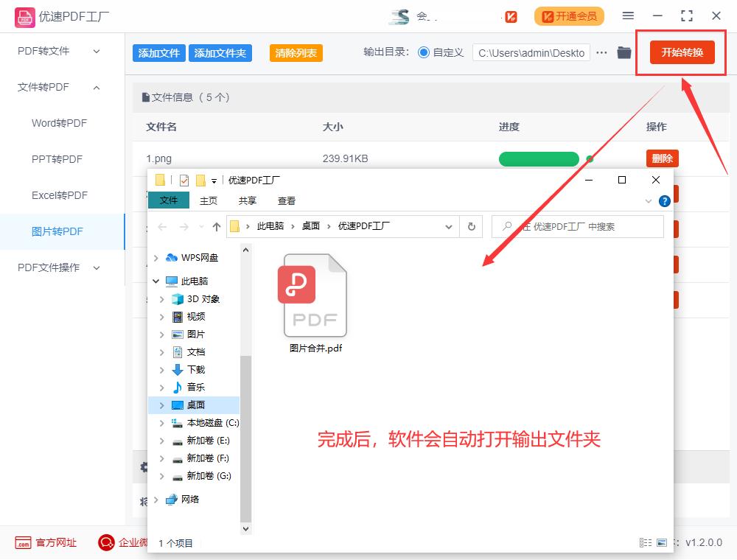The height and width of the screenshot is (560, 737).
Task: Click the folder browse icon near output path
Action: point(624,52)
